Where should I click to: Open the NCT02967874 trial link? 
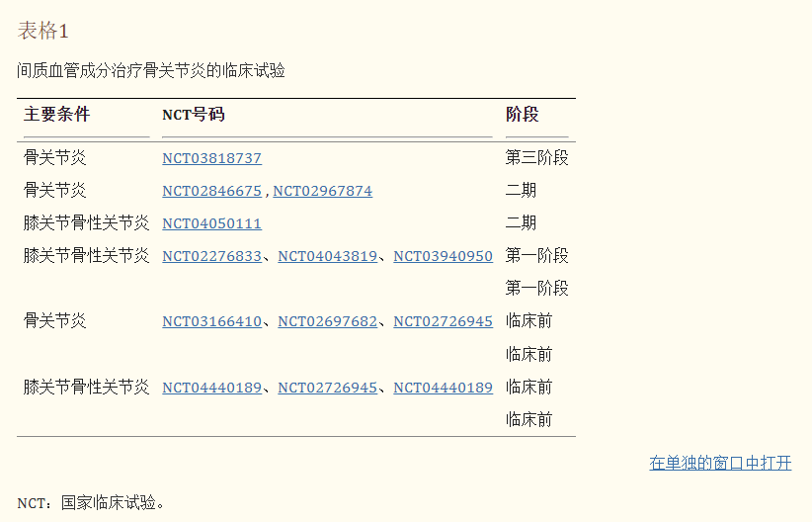pos(322,191)
